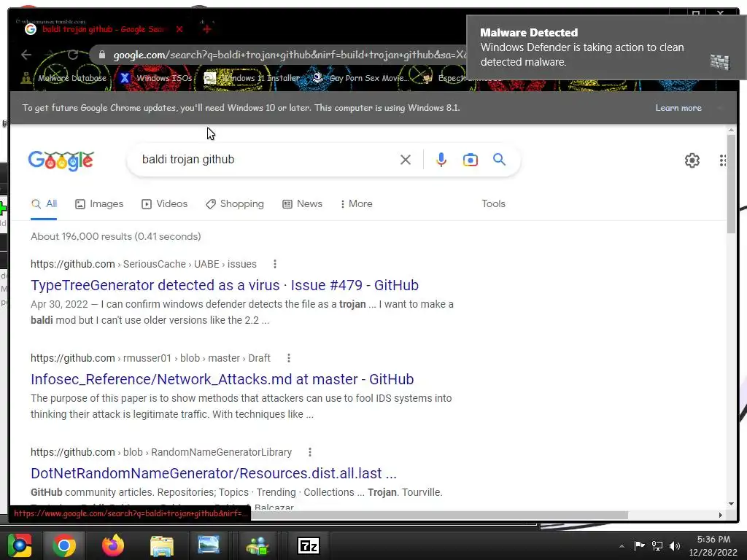The width and height of the screenshot is (747, 560).
Task: View site info via address bar padlock
Action: 101,55
